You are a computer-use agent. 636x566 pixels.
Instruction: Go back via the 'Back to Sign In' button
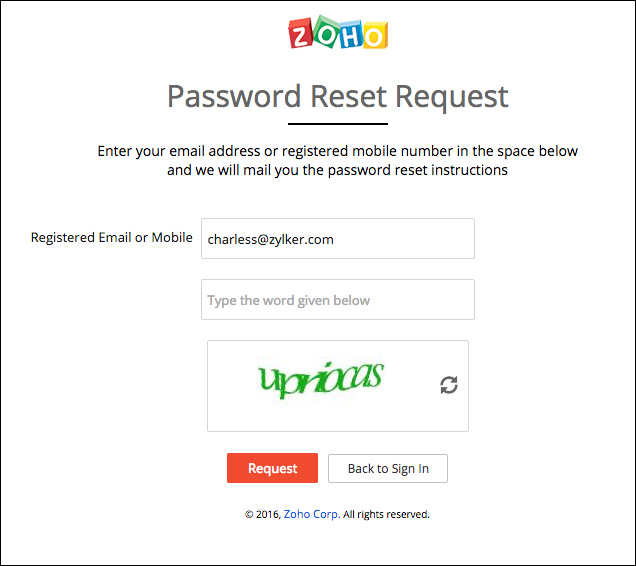388,468
